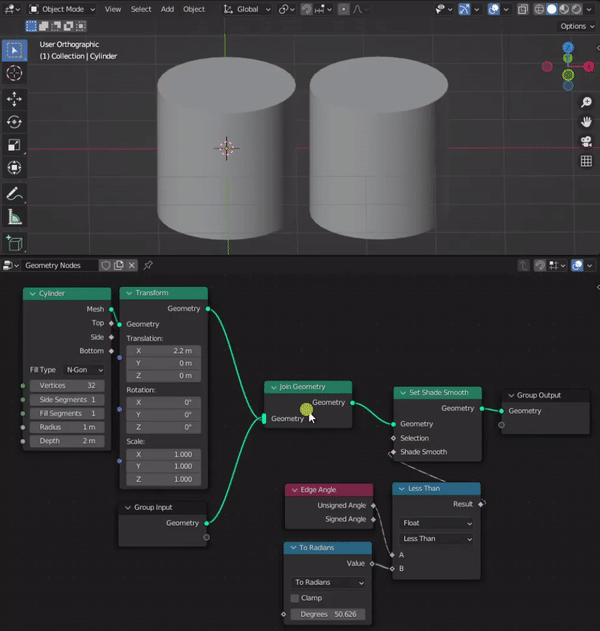Click the red X axis gizmo circle
The height and width of the screenshot is (631, 600).
589,66
